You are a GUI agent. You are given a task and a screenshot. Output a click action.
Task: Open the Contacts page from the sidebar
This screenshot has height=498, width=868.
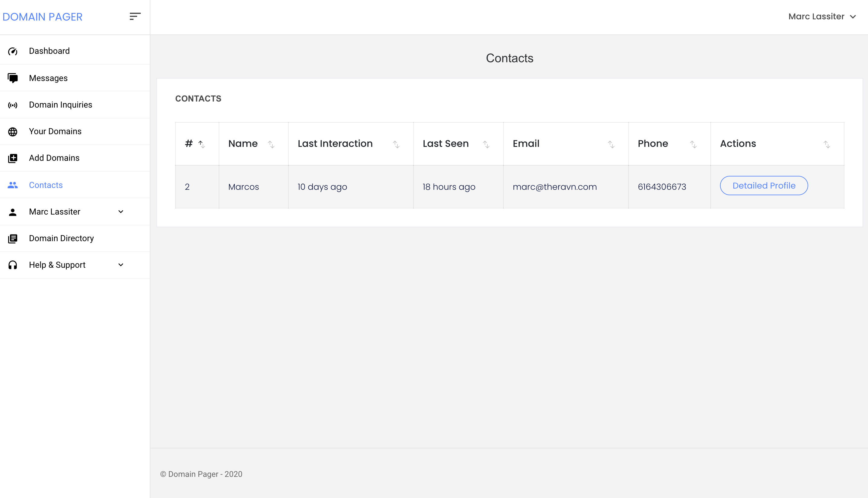45,185
